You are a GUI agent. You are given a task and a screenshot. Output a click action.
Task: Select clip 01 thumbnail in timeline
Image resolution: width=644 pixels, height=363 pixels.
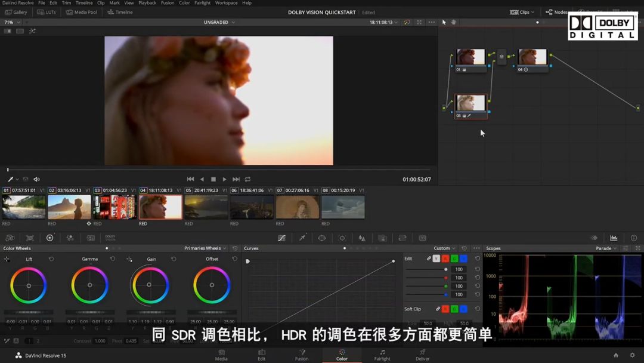coord(24,207)
